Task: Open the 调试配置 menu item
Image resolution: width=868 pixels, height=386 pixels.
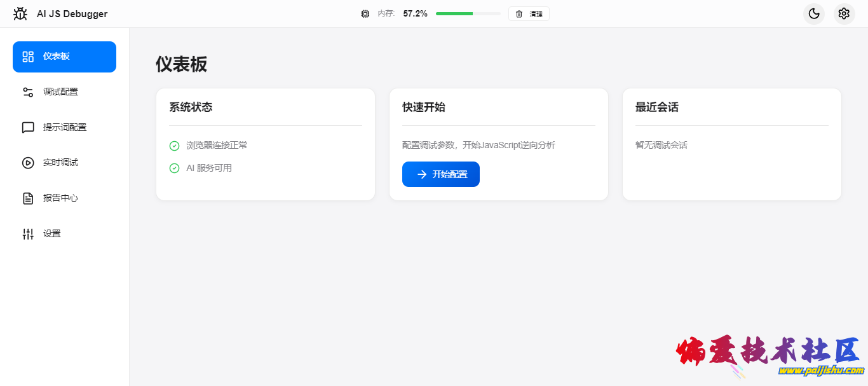Action: (60, 92)
